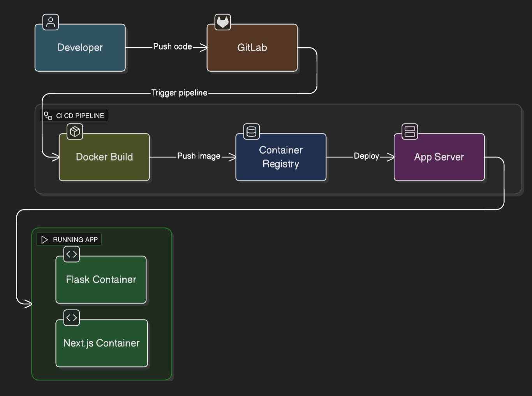Select the CI CD PIPELINE group label
The width and height of the screenshot is (532, 396).
80,115
